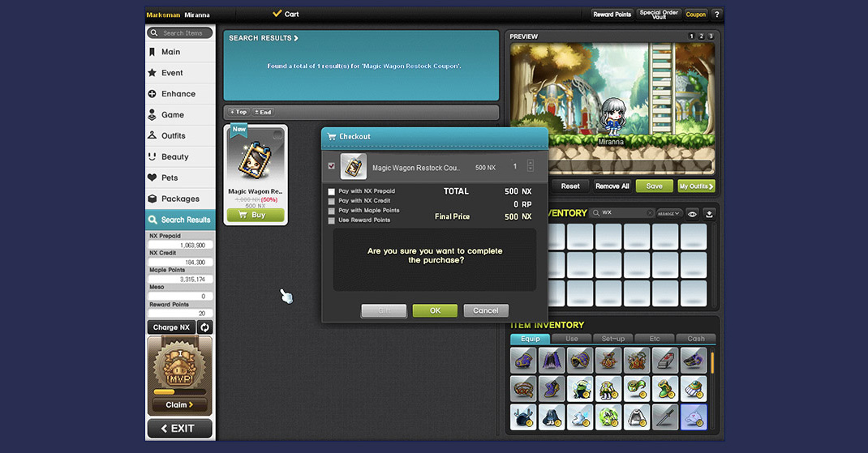Select the green glowing orb item
The height and width of the screenshot is (453, 868).
608,417
